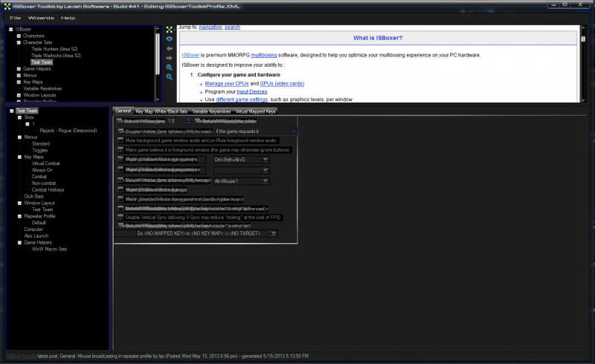Open the Manage your CPUs link

[x=227, y=83]
